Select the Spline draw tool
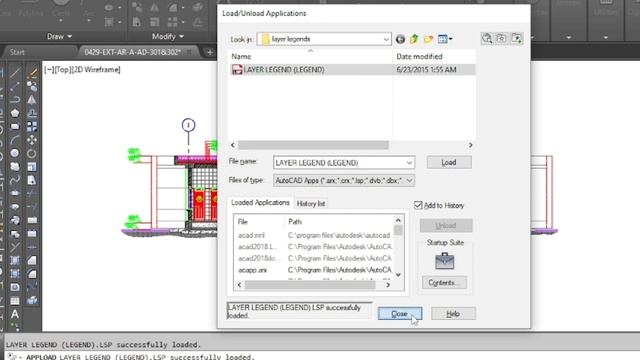 click(x=15, y=180)
